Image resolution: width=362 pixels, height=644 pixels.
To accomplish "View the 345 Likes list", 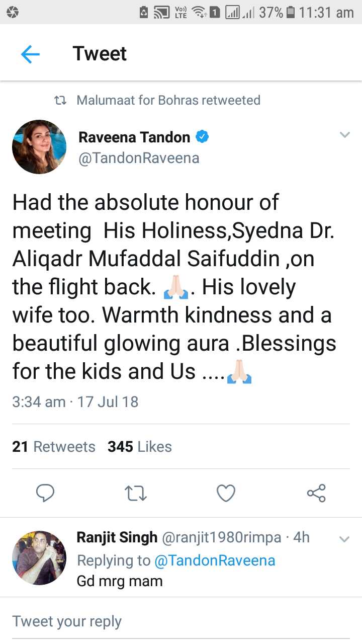I will coord(140,447).
